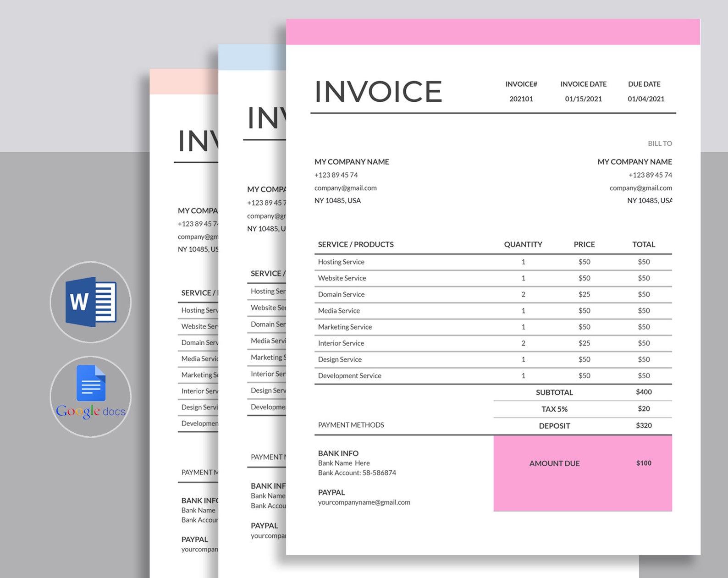
Task: Select the Domain Service row name
Action: click(341, 294)
